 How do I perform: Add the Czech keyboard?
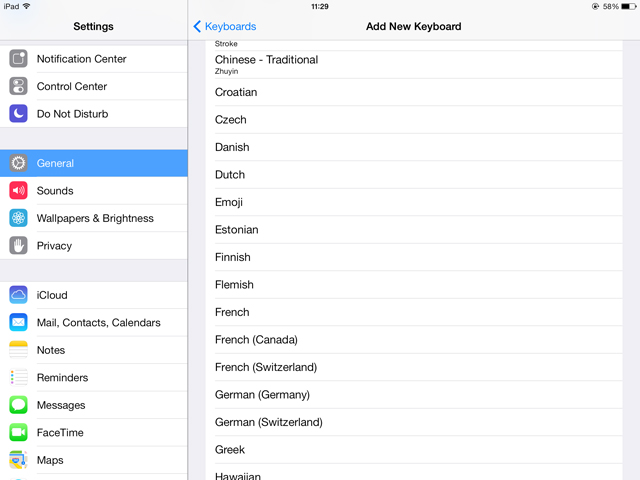point(414,120)
